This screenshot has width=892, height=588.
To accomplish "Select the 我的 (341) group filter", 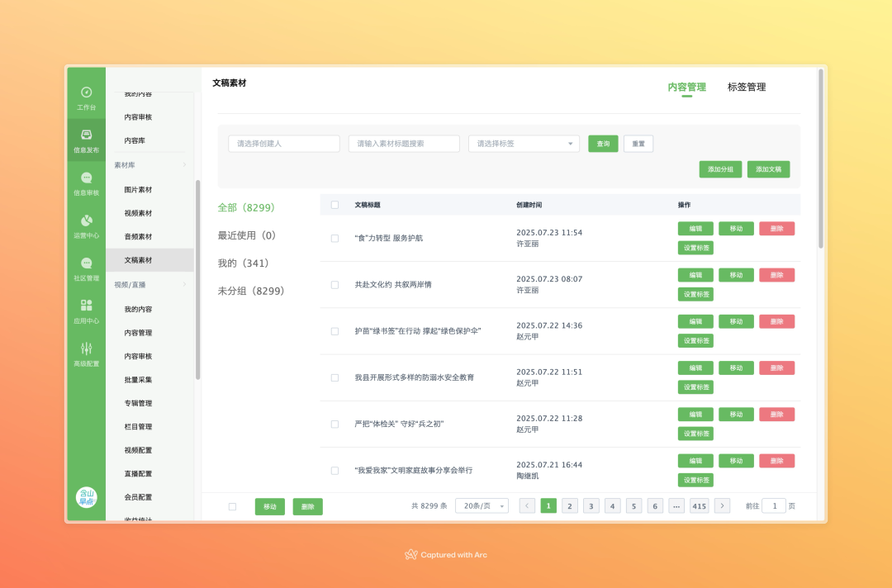I will (x=243, y=263).
